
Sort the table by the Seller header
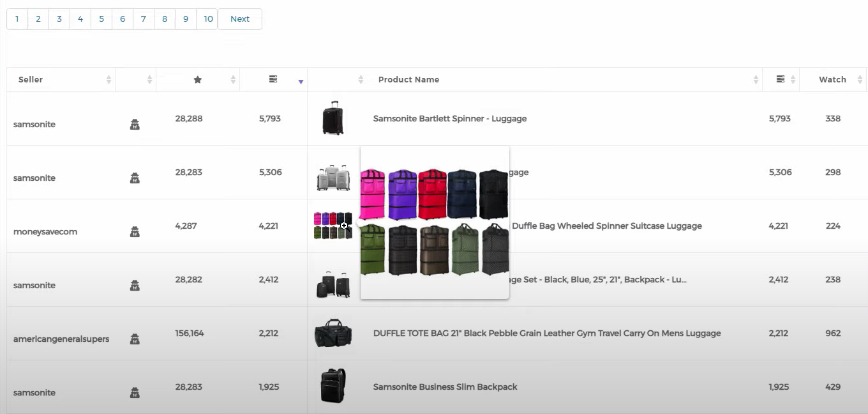point(31,79)
